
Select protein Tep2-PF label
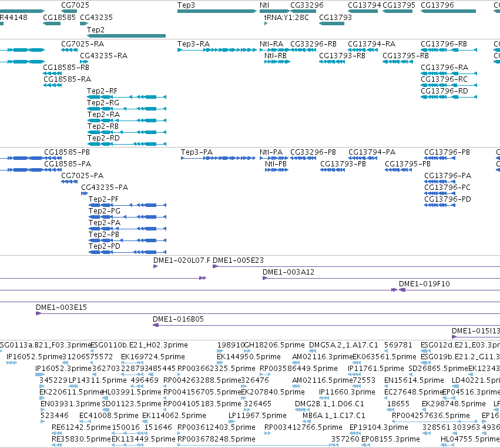click(x=103, y=199)
